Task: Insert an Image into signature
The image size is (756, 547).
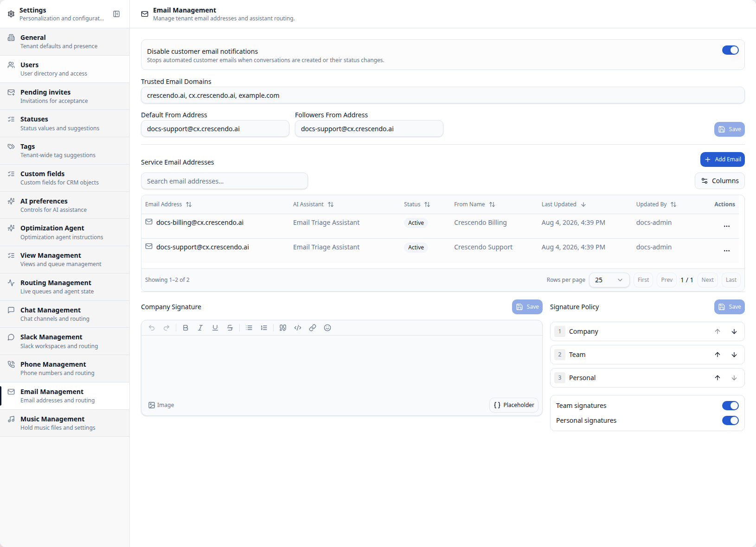Action: (x=161, y=405)
